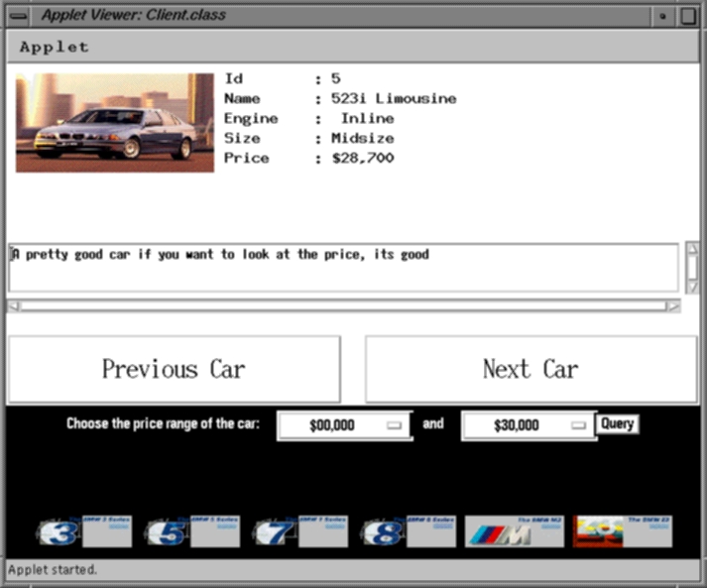Select the engine value Inline

click(x=368, y=118)
